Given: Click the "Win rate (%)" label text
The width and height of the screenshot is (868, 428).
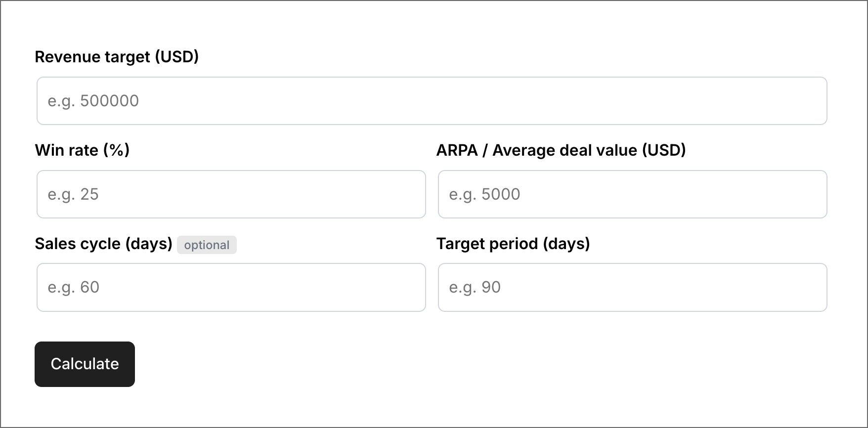Looking at the screenshot, I should (82, 150).
